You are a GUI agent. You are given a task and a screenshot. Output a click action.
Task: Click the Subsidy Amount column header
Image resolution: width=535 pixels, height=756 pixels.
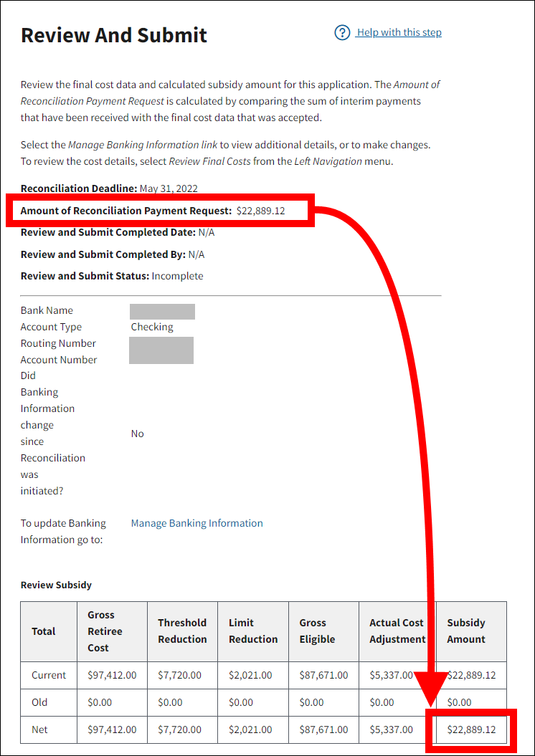tap(466, 631)
